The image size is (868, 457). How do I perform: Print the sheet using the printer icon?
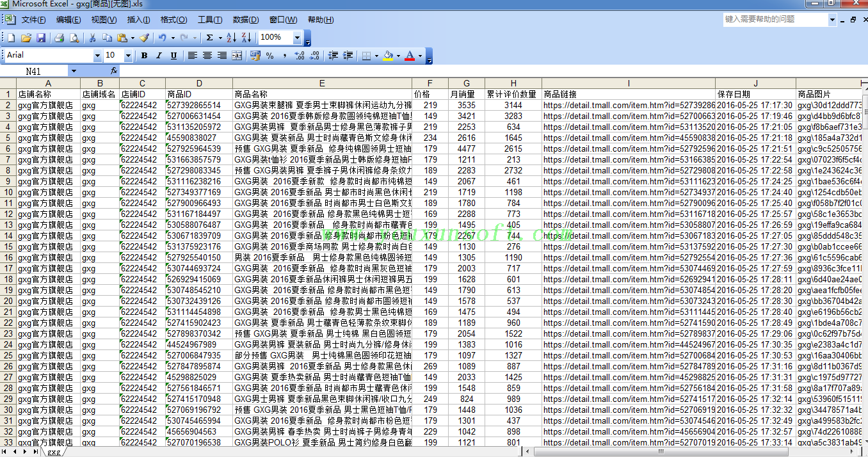59,38
